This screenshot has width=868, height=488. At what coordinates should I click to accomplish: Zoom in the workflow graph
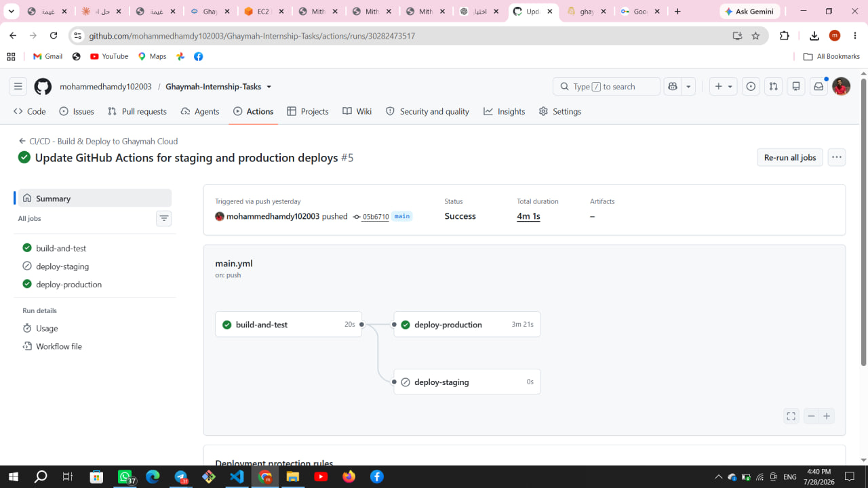[x=827, y=416]
